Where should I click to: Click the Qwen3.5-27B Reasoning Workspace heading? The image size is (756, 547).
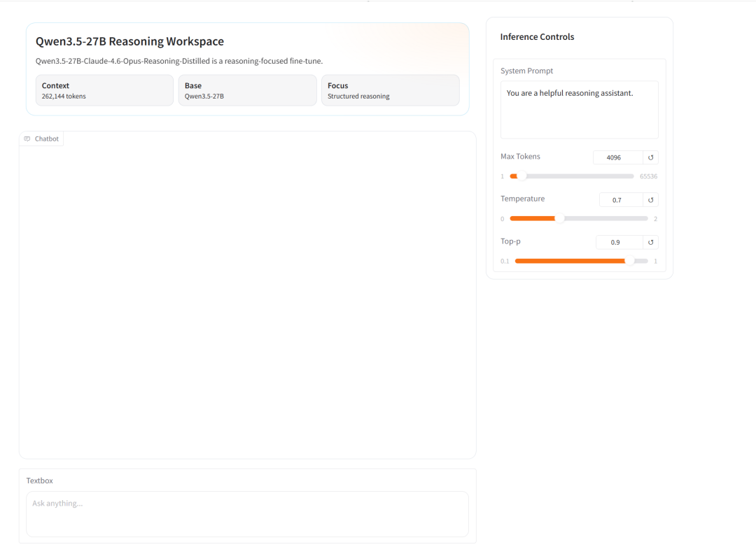point(129,41)
